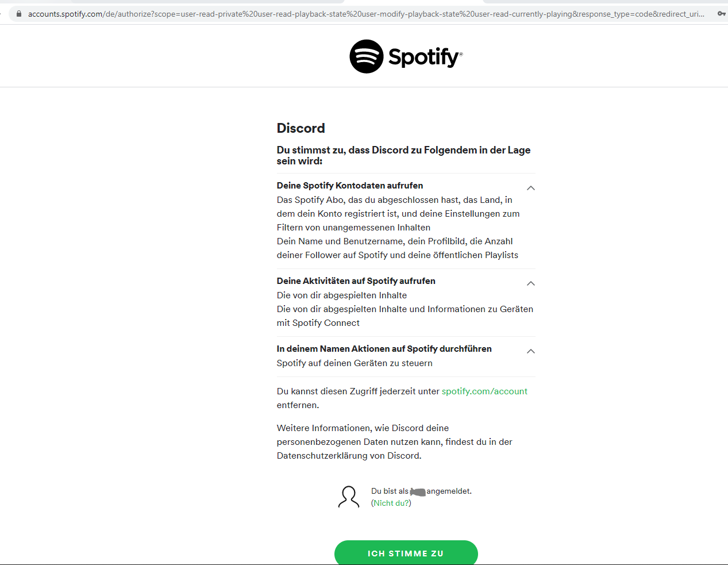Click the Discord application title
The image size is (728, 565).
tap(301, 128)
